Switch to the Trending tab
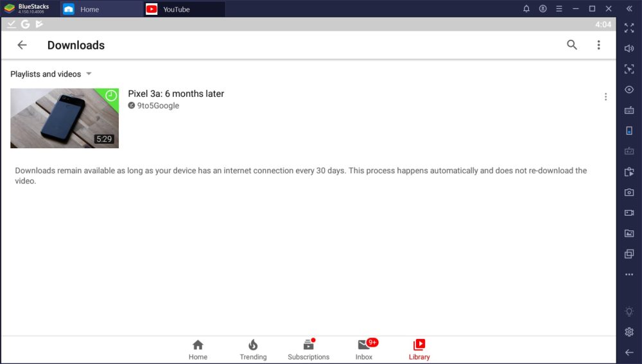 coord(253,349)
